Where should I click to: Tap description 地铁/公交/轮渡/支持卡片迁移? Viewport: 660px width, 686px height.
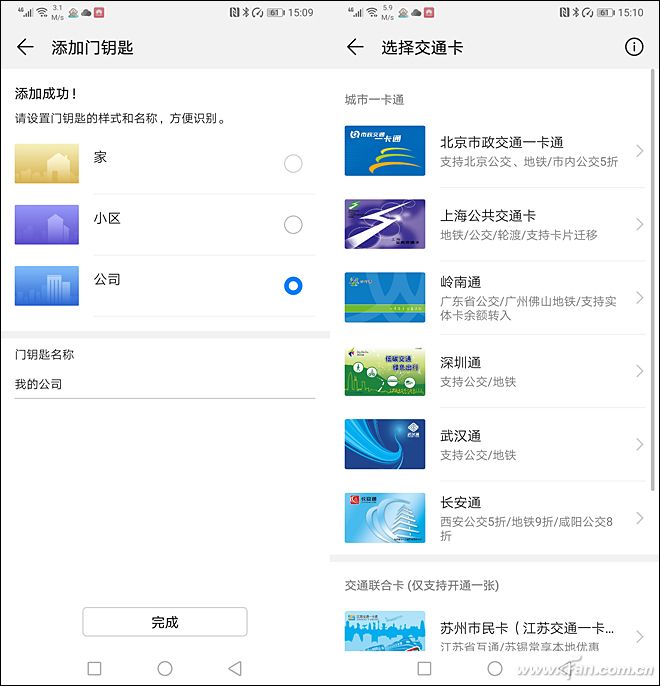coord(519,235)
